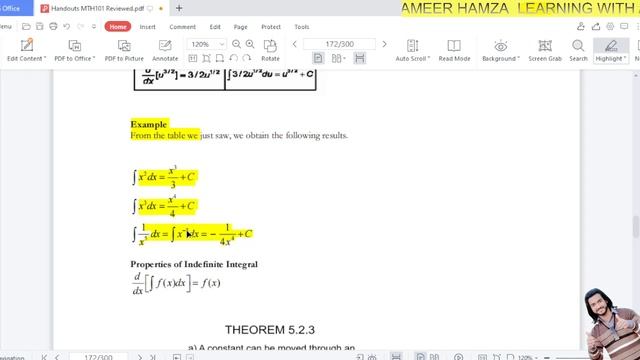640x360 pixels.
Task: Toggle the Highlight tool
Action: 611,50
